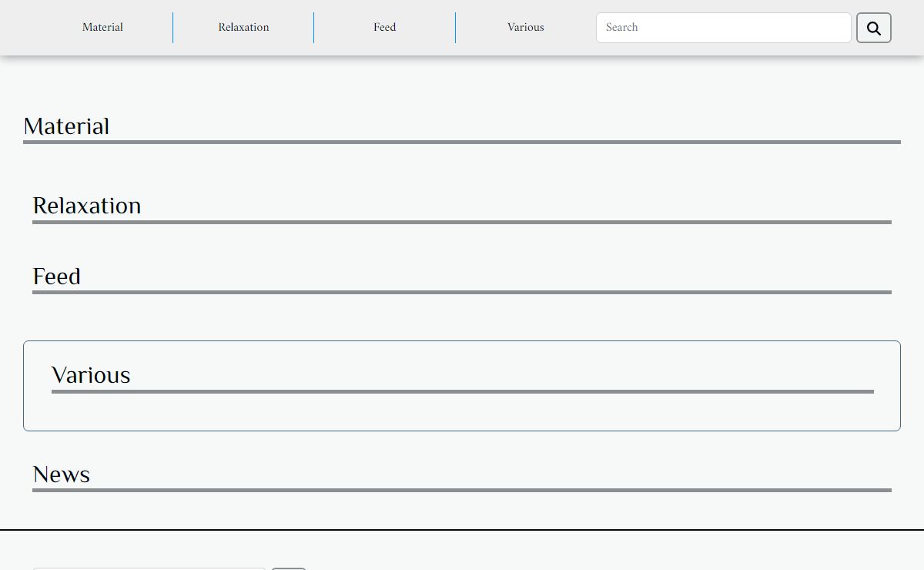This screenshot has height=570, width=924.
Task: Click the gray underline beneath the Feed heading
Action: (x=462, y=292)
